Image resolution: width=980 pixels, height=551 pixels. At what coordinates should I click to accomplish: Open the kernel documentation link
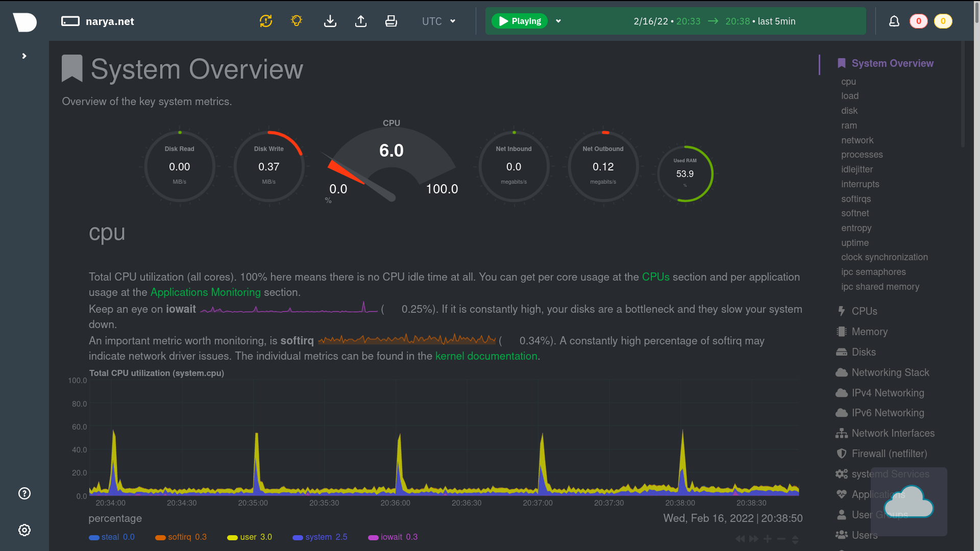point(486,356)
